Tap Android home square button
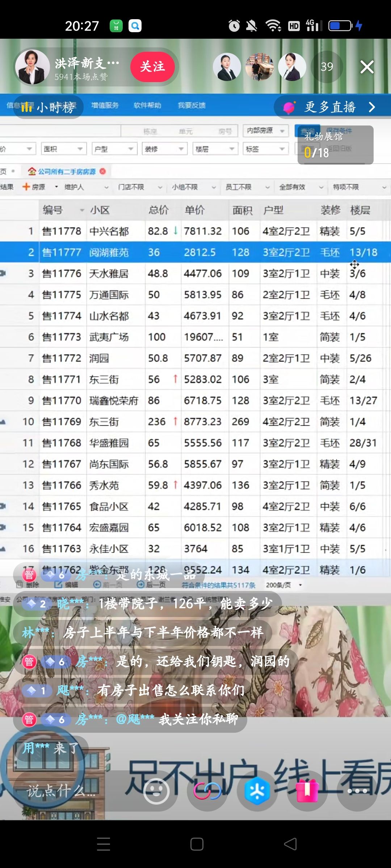This screenshot has width=391, height=868. click(197, 844)
